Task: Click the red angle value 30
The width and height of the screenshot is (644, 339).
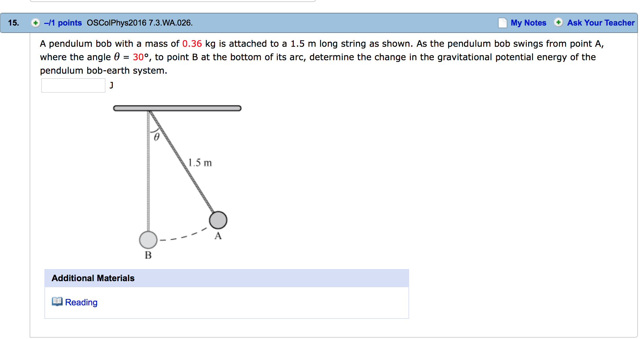Action: tap(138, 57)
